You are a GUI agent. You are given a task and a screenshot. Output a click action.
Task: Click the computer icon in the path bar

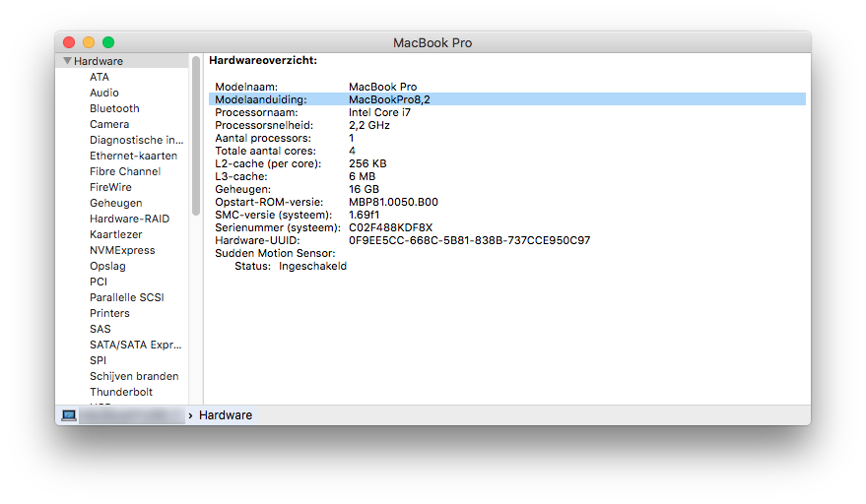pyautogui.click(x=69, y=415)
